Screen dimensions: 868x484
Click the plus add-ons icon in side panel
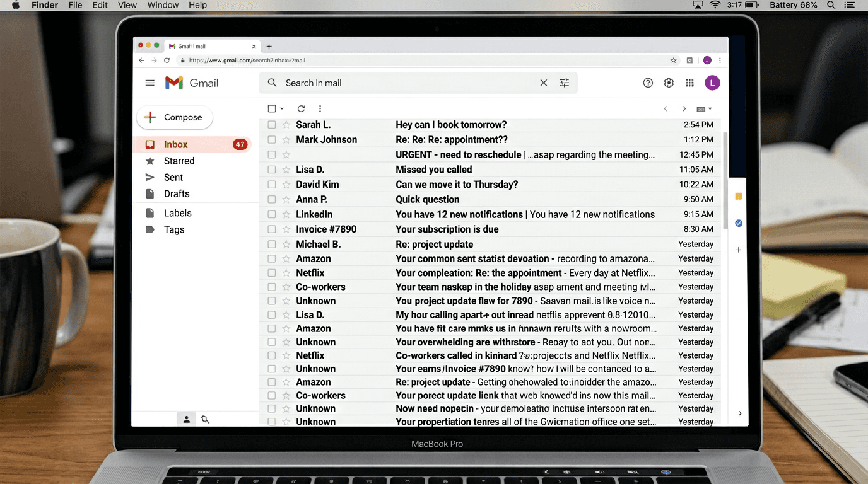pos(738,250)
